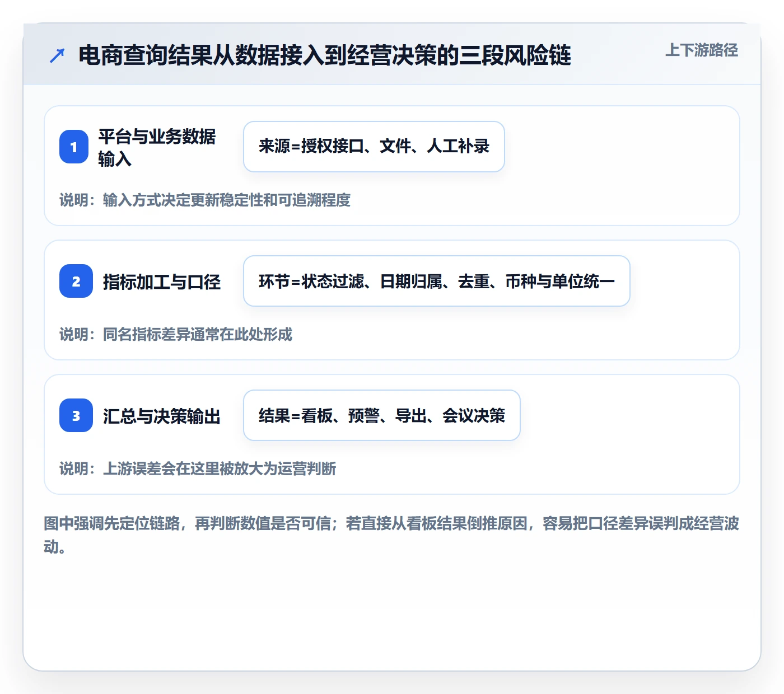Screen dimensions: 784x694
Task: Click the footer paragraph starting 图中强调先定位链路
Action: coord(391,535)
